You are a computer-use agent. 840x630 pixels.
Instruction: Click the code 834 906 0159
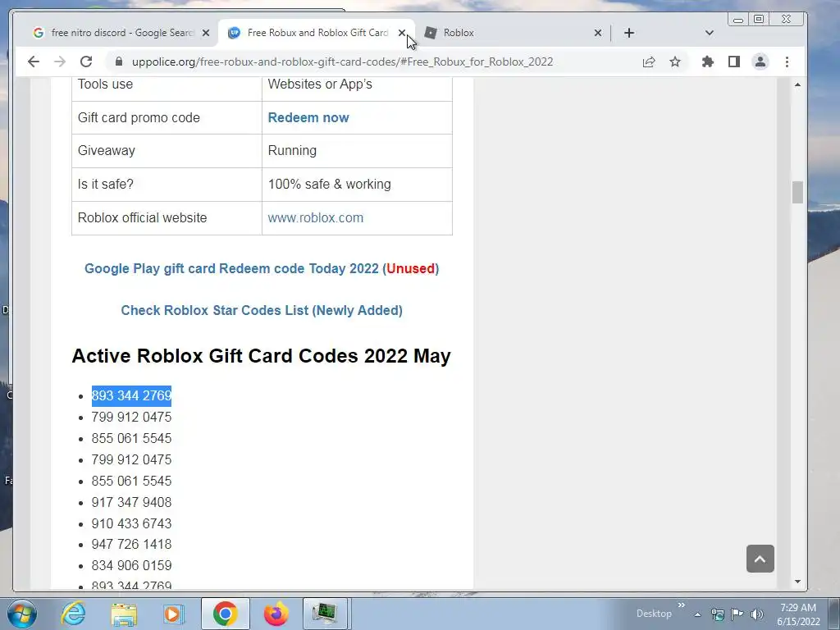[131, 566]
